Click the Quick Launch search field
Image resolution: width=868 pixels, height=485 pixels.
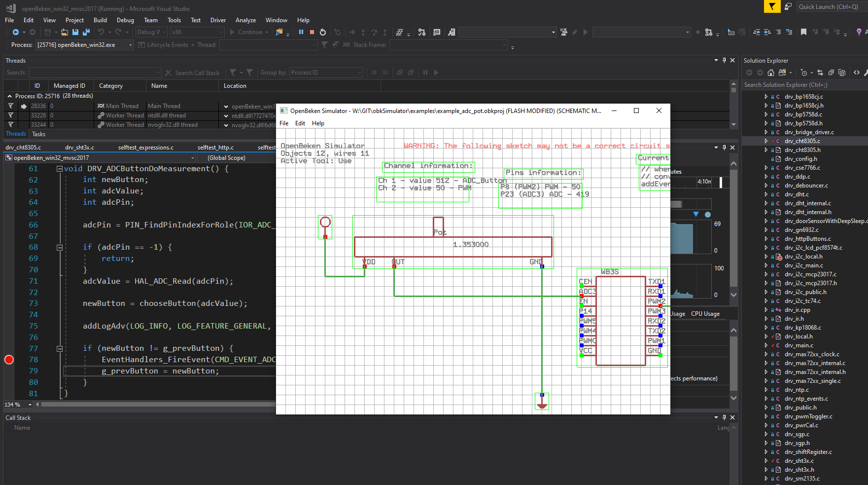[x=828, y=7]
